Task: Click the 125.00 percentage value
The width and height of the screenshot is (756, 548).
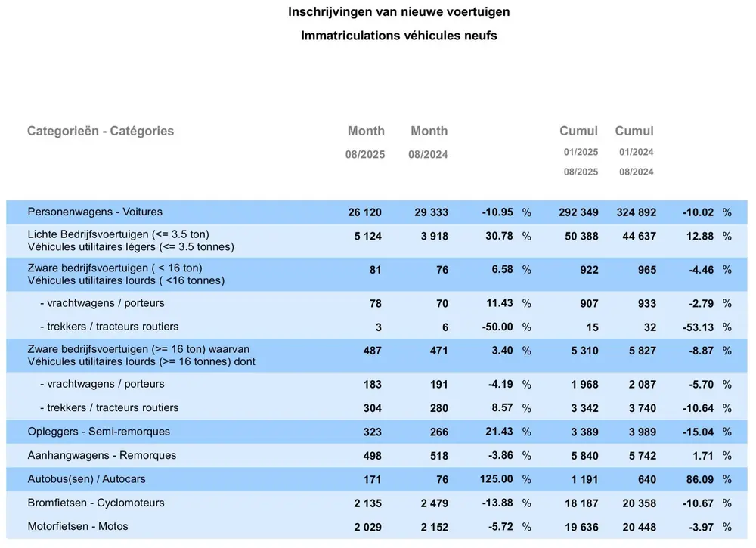Action: (496, 479)
